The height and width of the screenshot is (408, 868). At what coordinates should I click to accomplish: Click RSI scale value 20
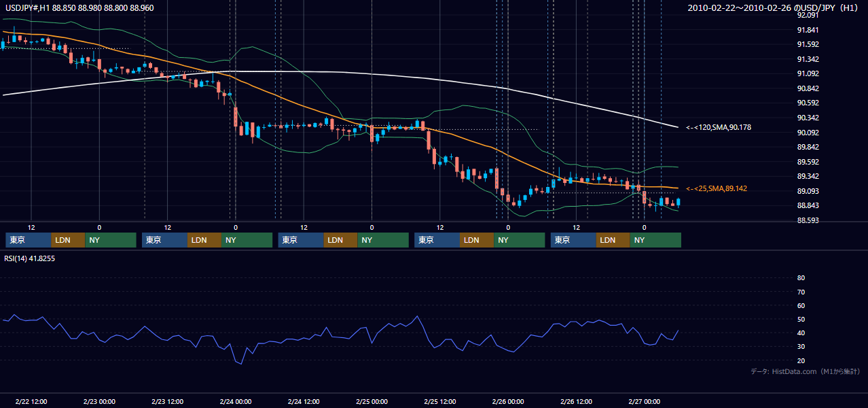pos(801,360)
